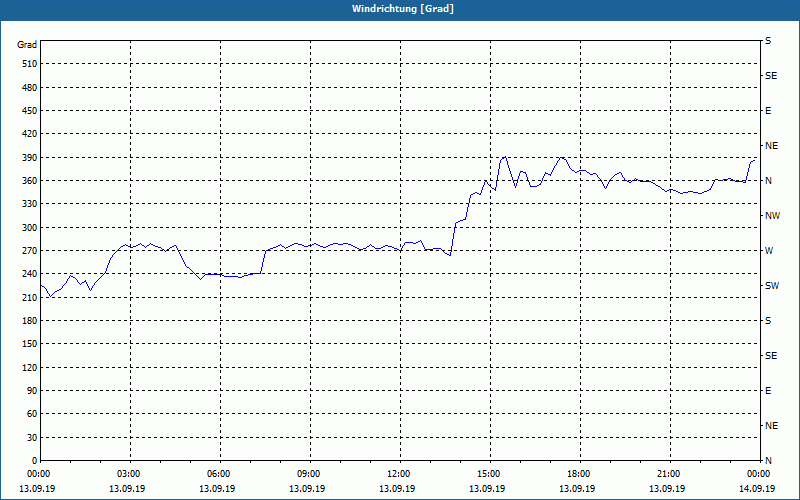Click the 21:00 time label
The image size is (800, 500).
[x=668, y=474]
